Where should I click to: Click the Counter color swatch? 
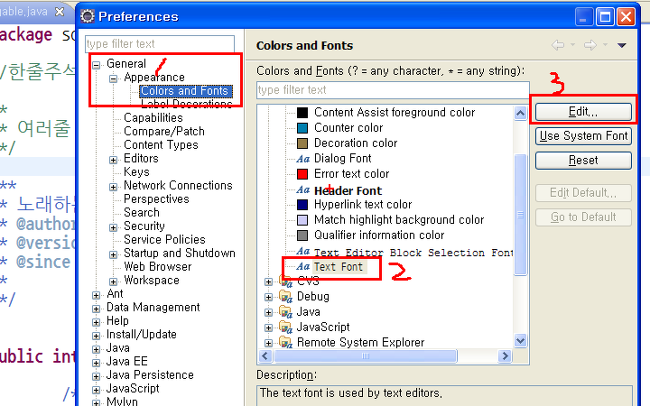click(x=303, y=128)
